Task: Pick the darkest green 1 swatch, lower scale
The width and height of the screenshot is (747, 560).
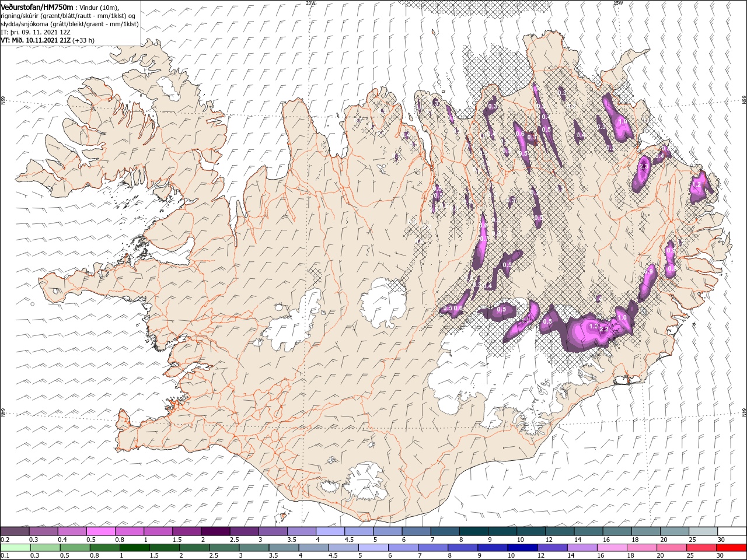Action: click(134, 548)
